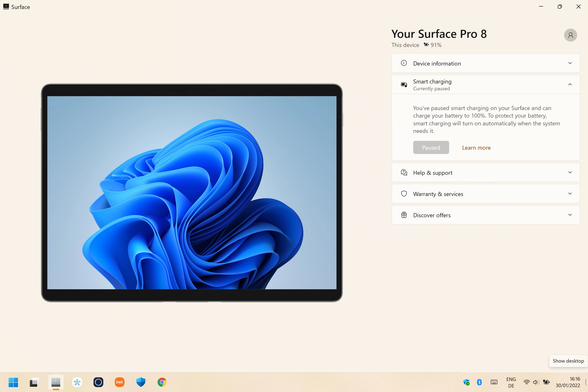Viewport: 588px width, 392px height.
Task: Click the Smart charging battery heart icon
Action: coord(404,85)
